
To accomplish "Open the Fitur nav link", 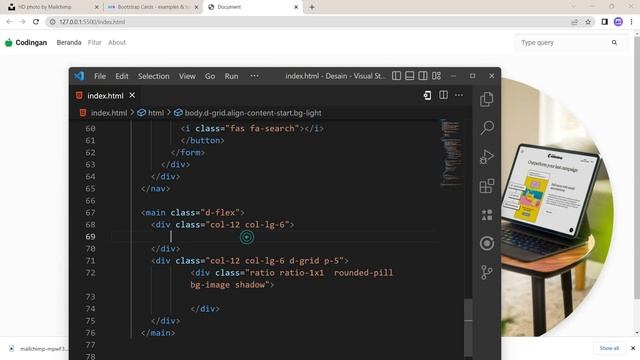I will pyautogui.click(x=94, y=42).
